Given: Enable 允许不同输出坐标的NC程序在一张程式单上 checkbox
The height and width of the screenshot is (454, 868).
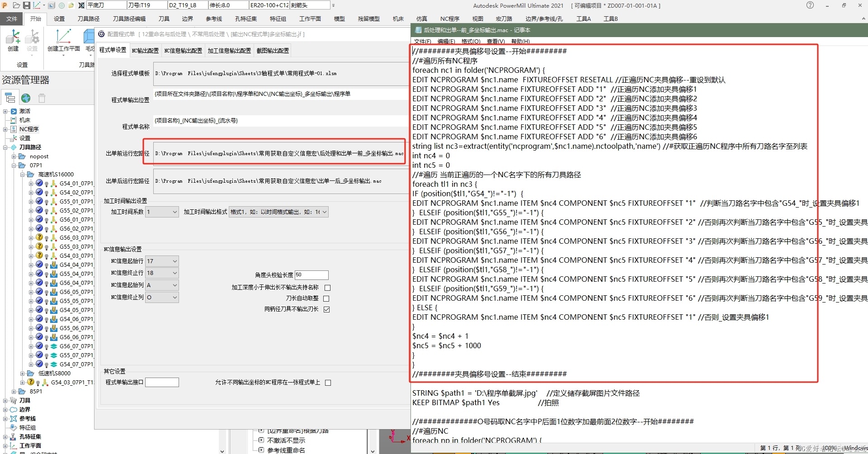Looking at the screenshot, I should (x=328, y=383).
